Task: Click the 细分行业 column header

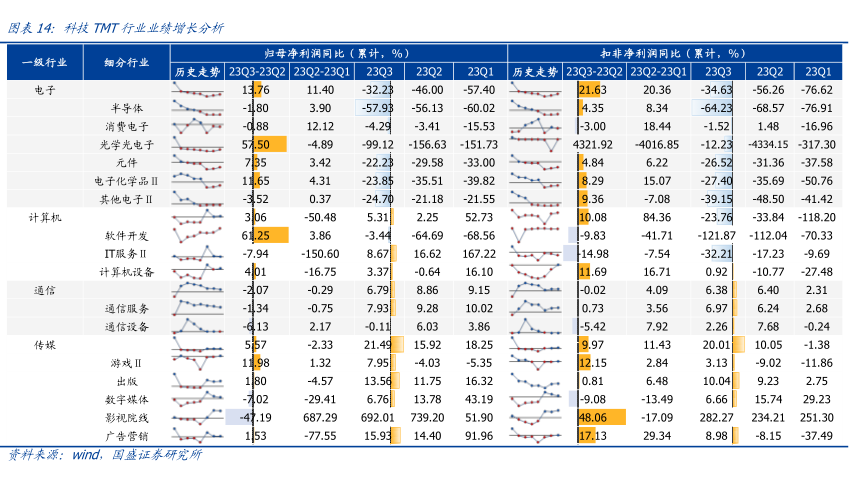Action: coord(127,62)
